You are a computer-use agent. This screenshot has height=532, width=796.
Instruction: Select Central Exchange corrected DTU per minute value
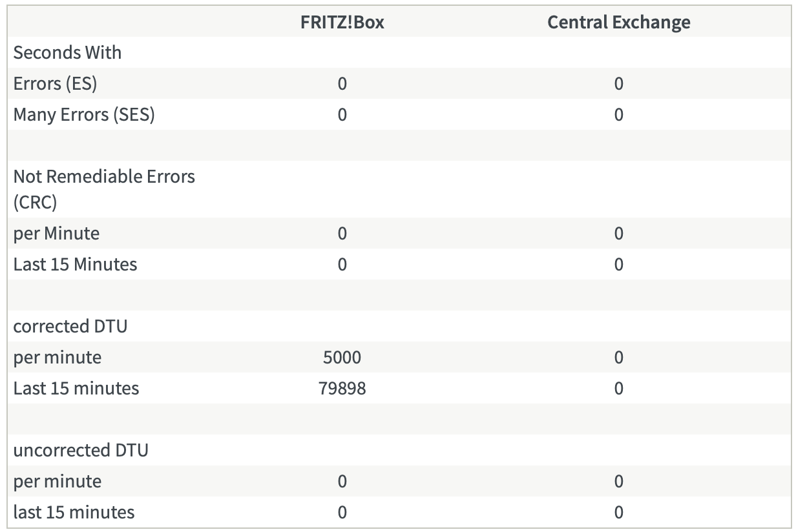point(618,358)
